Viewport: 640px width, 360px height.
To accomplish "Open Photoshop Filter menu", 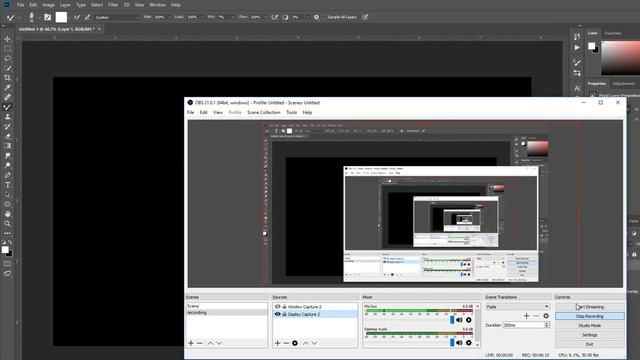I will click(113, 5).
